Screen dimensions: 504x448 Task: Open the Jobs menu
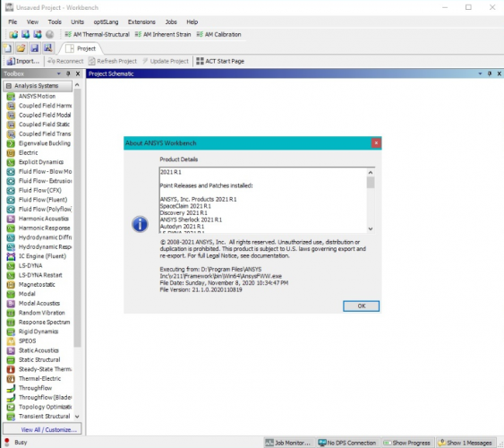coord(171,22)
